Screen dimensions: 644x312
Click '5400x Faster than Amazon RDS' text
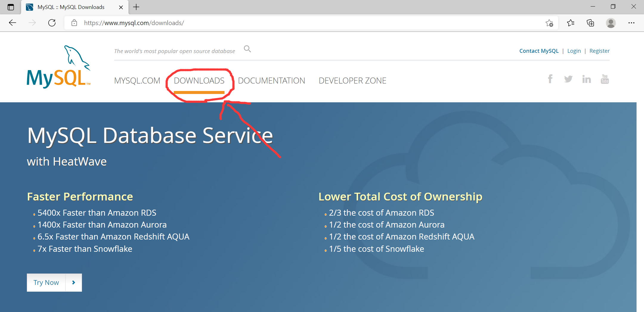[97, 213]
